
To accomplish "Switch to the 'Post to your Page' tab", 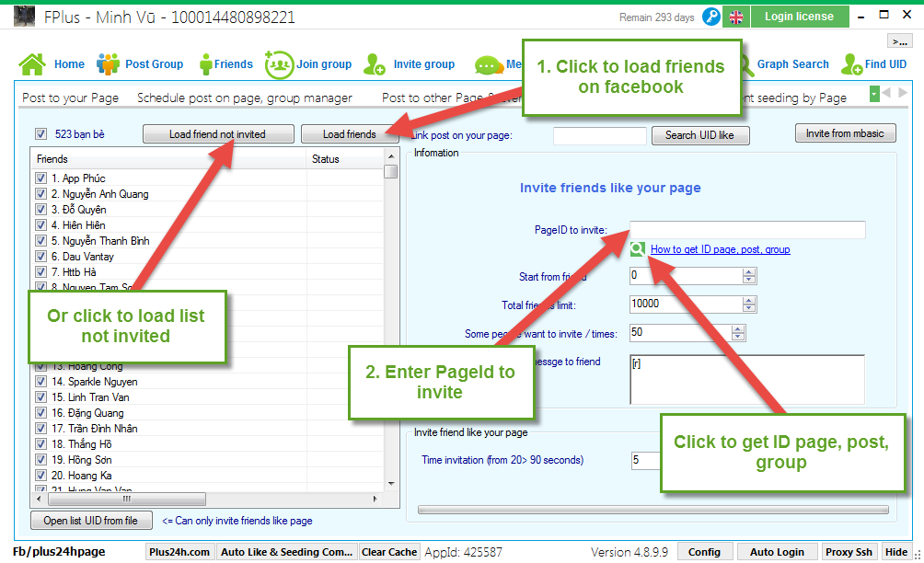I will click(70, 98).
